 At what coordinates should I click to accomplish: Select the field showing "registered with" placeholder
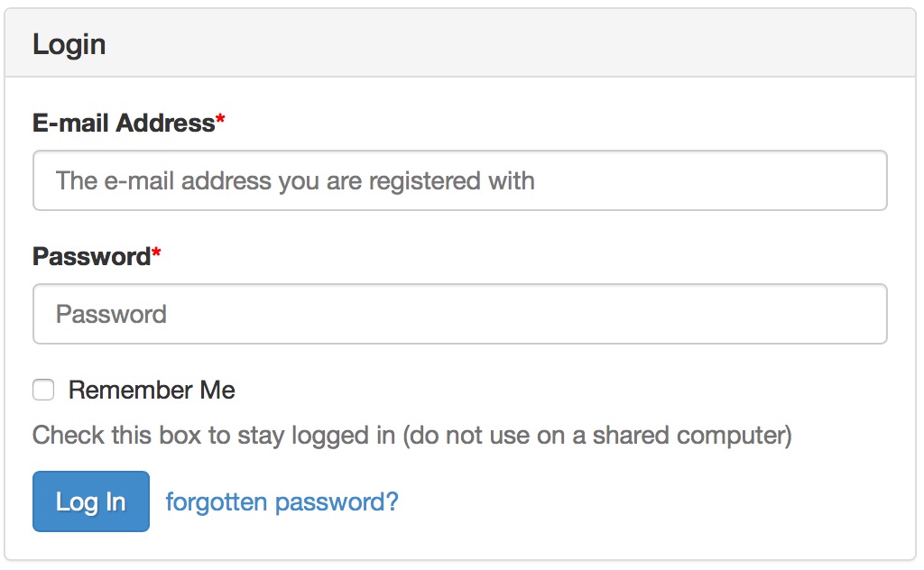[x=459, y=180]
